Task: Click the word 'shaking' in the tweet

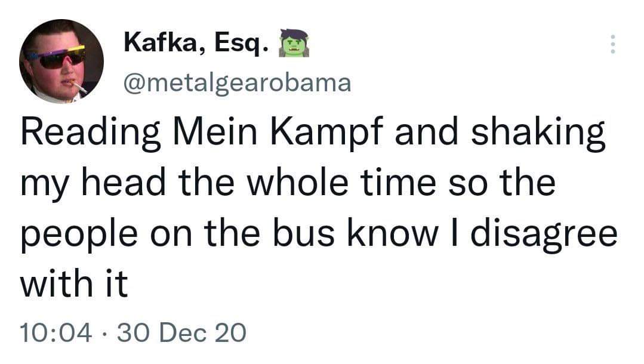Action: pyautogui.click(x=538, y=134)
